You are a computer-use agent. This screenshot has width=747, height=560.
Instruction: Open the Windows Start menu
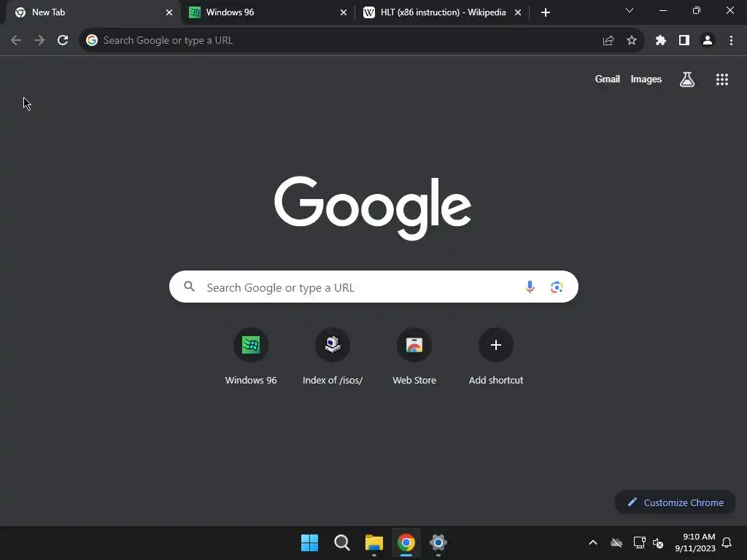pyautogui.click(x=309, y=542)
